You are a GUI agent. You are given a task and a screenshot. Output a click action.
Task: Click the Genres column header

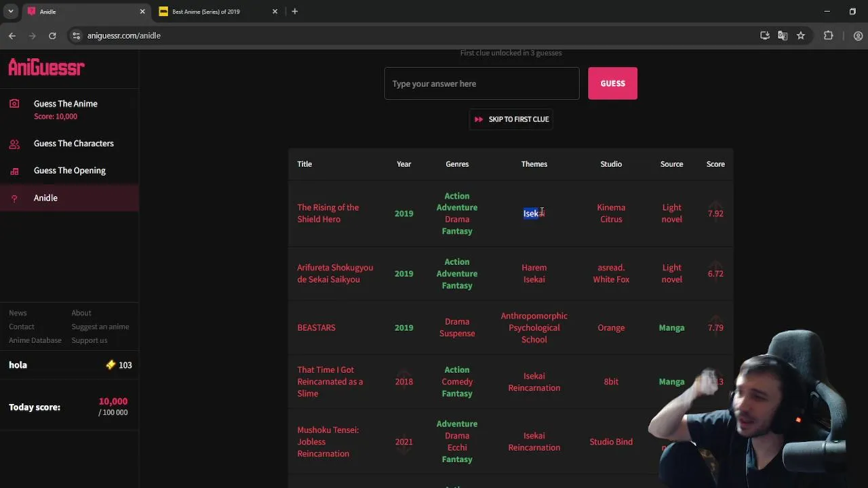pos(457,164)
